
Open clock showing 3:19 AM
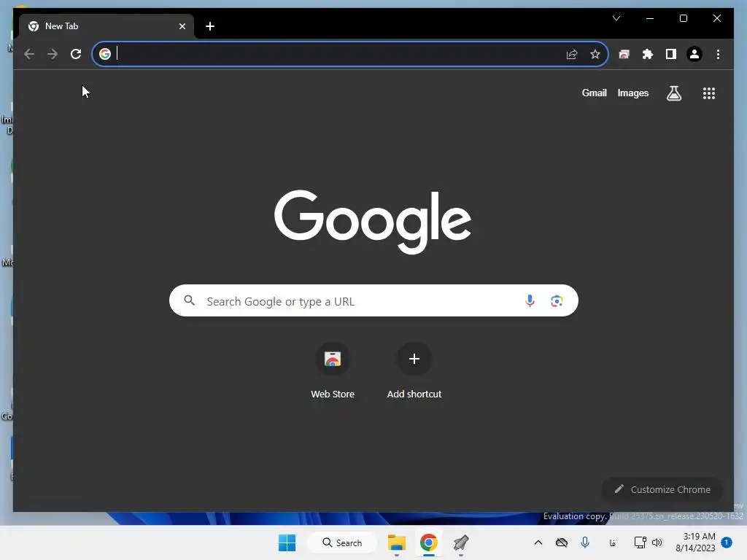[x=695, y=542]
